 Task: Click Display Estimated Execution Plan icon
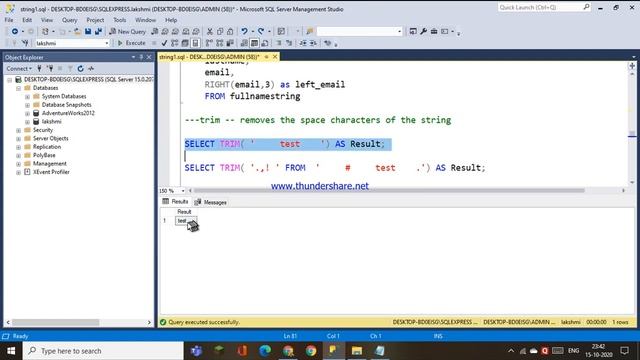(x=175, y=43)
